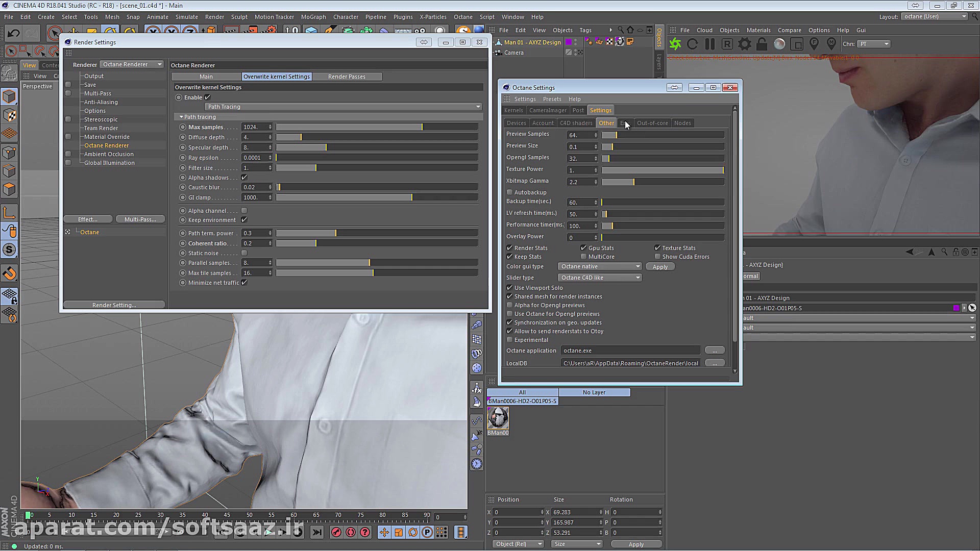Enable the Experimental checkbox in Octane Settings
The width and height of the screenshot is (980, 551).
[x=509, y=339]
